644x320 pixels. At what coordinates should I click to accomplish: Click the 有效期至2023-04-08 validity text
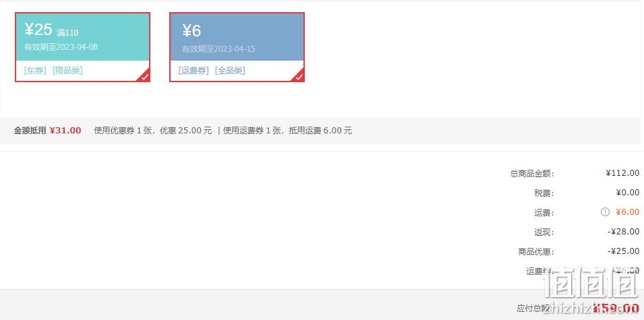pos(61,46)
